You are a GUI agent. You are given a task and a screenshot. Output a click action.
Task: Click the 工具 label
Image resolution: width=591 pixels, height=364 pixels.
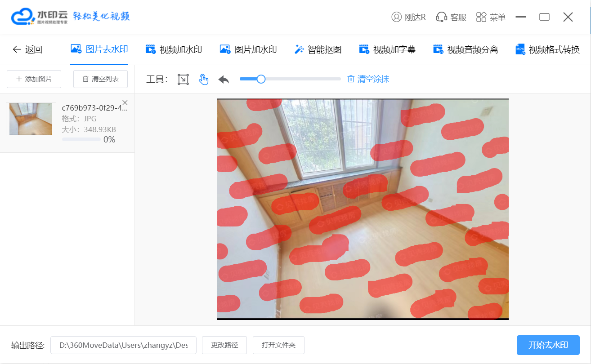point(157,80)
